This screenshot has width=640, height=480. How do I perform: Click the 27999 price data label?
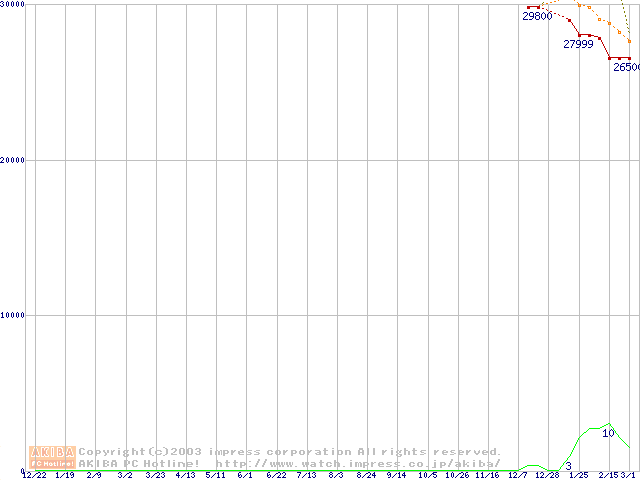577,45
